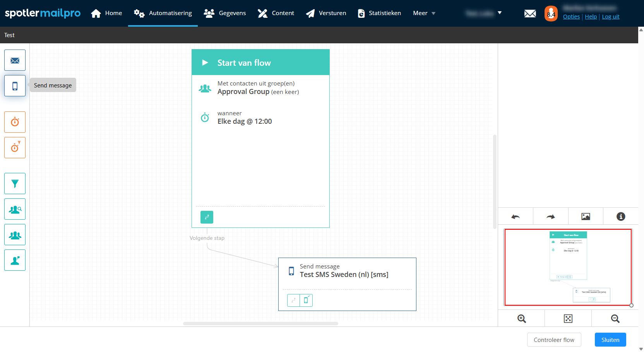Screen dimensions: 644x352
Task: Click the Sluiten button
Action: click(610, 340)
